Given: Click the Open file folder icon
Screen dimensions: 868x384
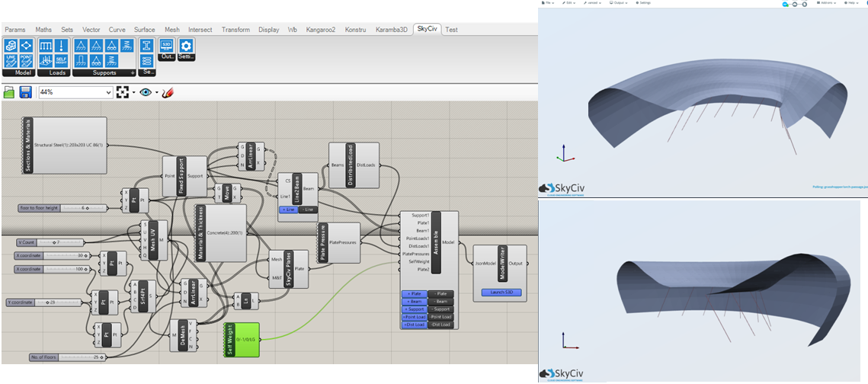Looking at the screenshot, I should tap(9, 92).
